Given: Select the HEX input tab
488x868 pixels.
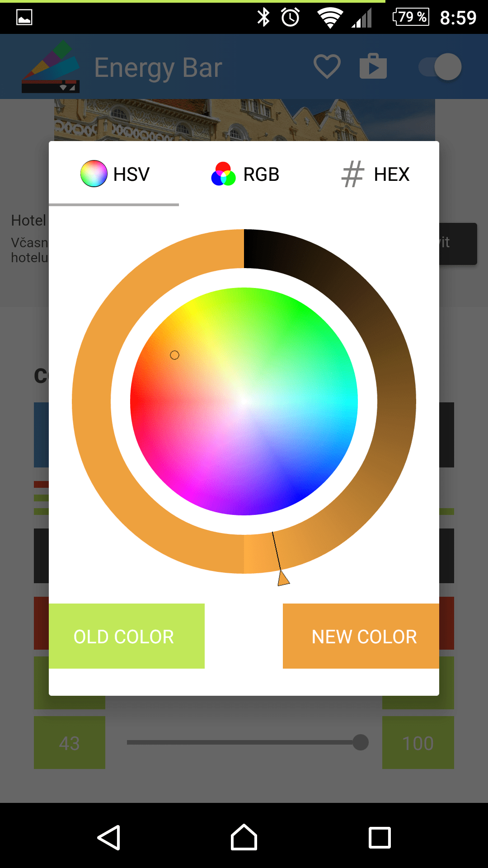Looking at the screenshot, I should click(374, 174).
